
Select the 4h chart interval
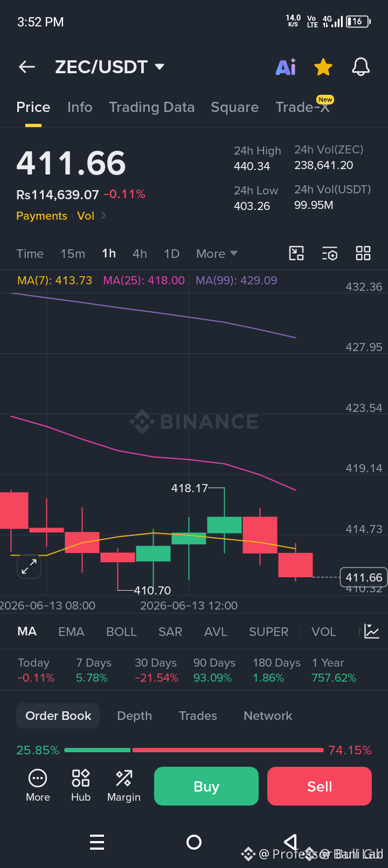pos(140,254)
